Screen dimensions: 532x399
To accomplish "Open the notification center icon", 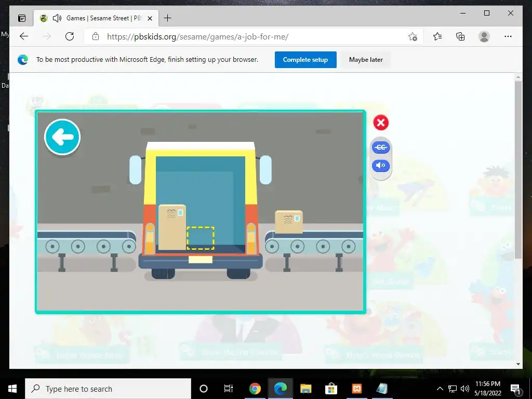I will pyautogui.click(x=515, y=389).
